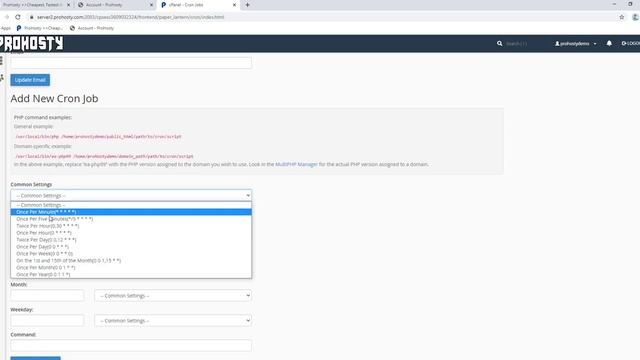The width and height of the screenshot is (640, 360).
Task: Click the Command input field
Action: point(131,345)
